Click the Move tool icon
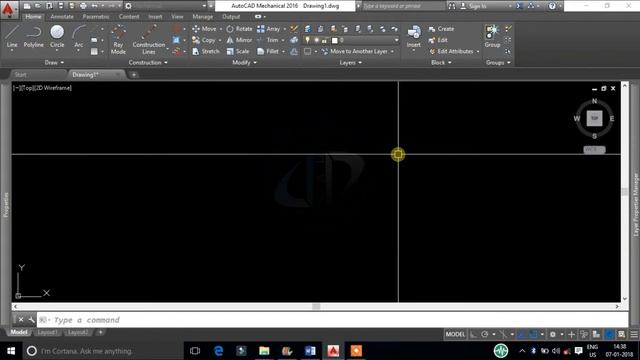Screen dimensions: 640x360 pos(196,29)
